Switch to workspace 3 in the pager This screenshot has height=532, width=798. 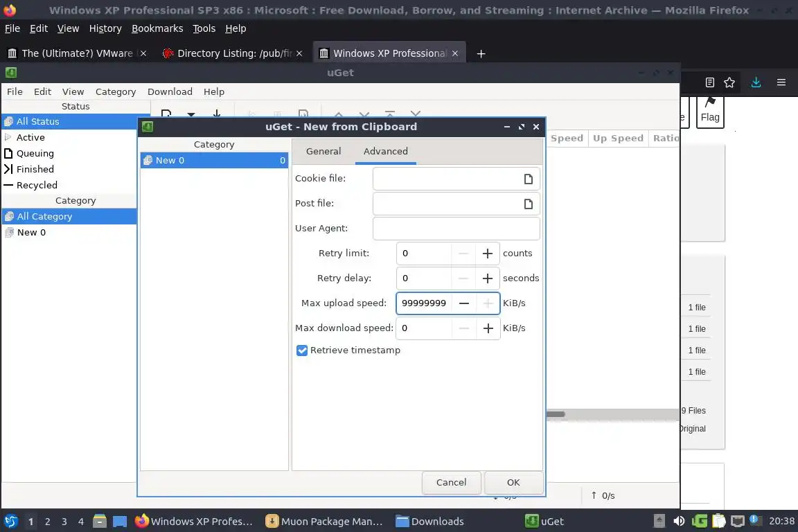pos(64,522)
